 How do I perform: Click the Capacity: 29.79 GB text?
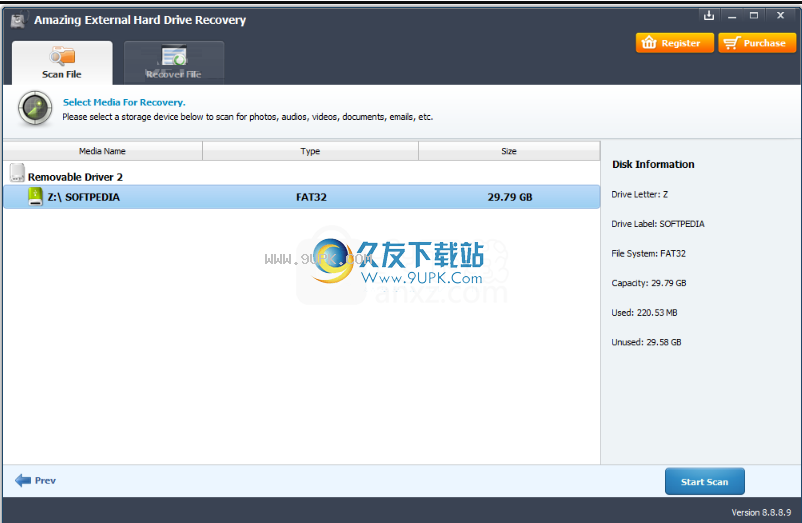(x=649, y=283)
